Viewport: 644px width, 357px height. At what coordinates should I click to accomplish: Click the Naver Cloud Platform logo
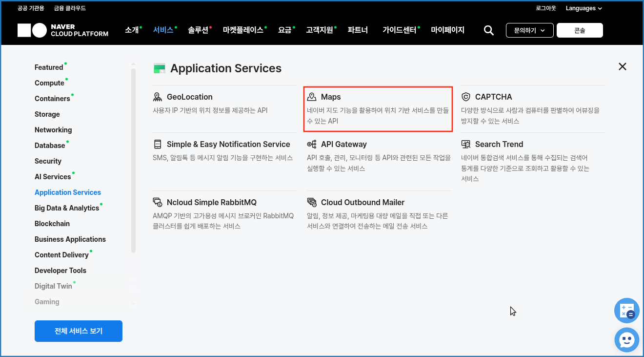pyautogui.click(x=63, y=30)
